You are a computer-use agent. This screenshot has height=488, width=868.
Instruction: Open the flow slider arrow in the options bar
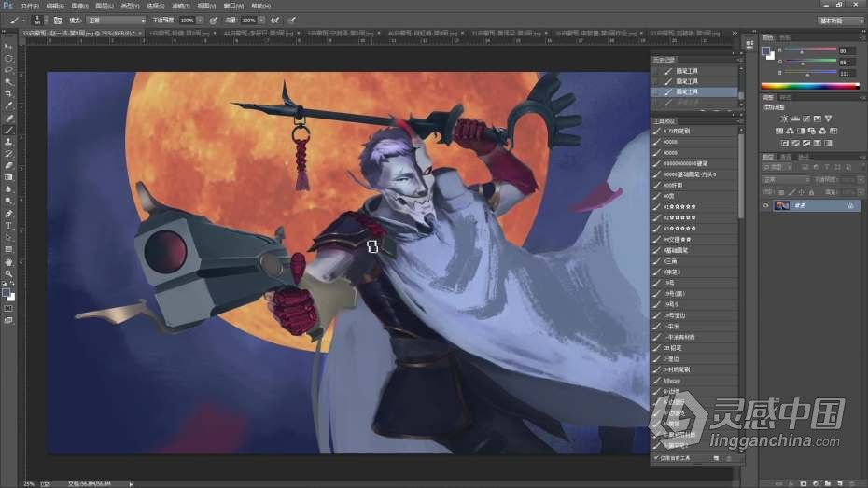pos(261,21)
